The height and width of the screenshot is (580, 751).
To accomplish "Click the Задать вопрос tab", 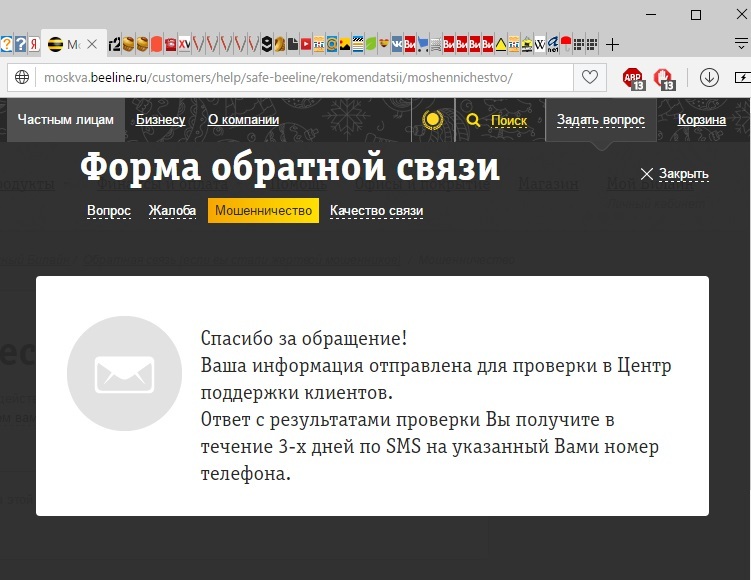I will 601,120.
